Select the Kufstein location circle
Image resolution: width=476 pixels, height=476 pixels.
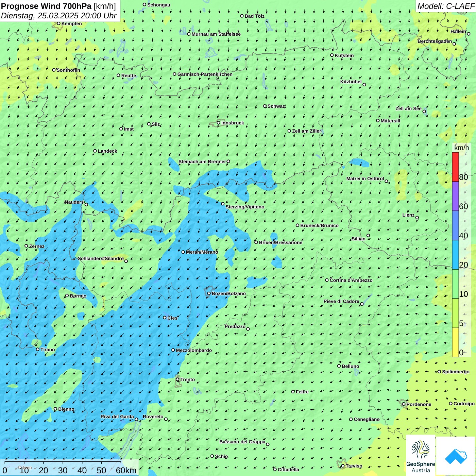(332, 55)
